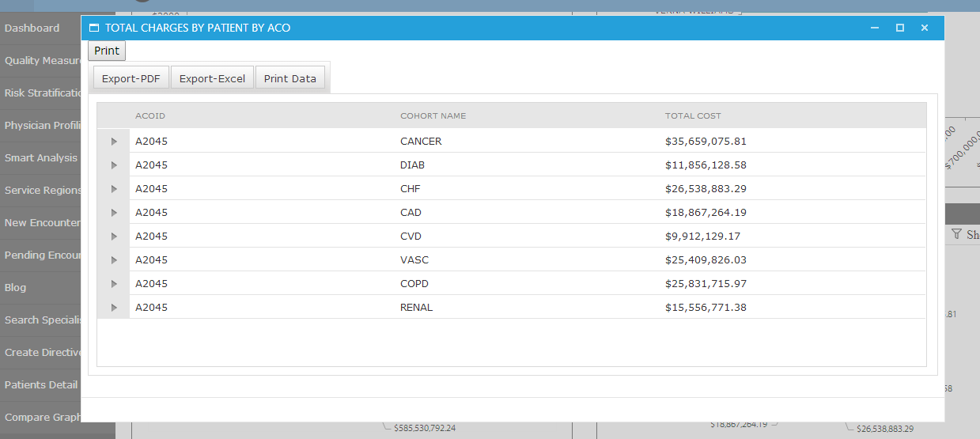Viewport: 980px width, 439px height.
Task: Open Pending Encounters in the sidebar
Action: [x=40, y=255]
